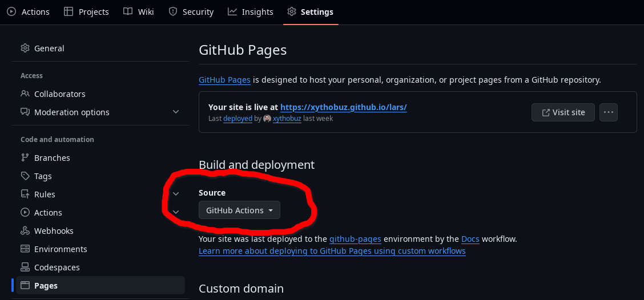Click the graph icon beside Insights
Viewport: 644px width, 300px height.
(x=232, y=11)
